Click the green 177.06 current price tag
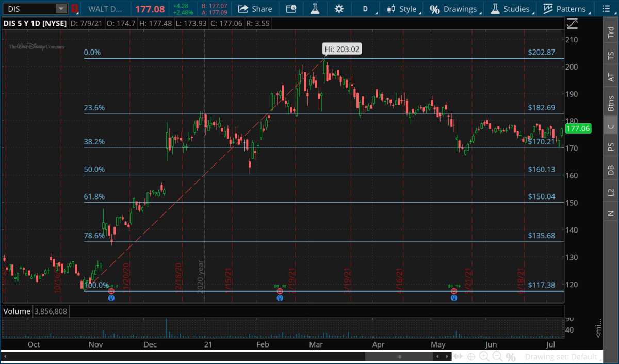The height and width of the screenshot is (364, 619). coord(579,128)
